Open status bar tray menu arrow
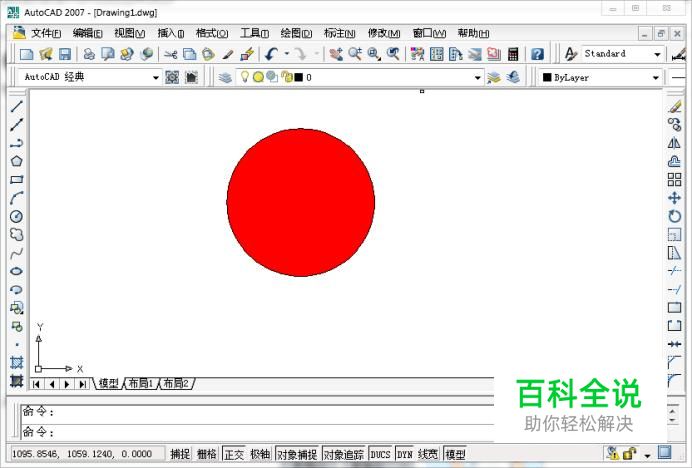 (647, 455)
